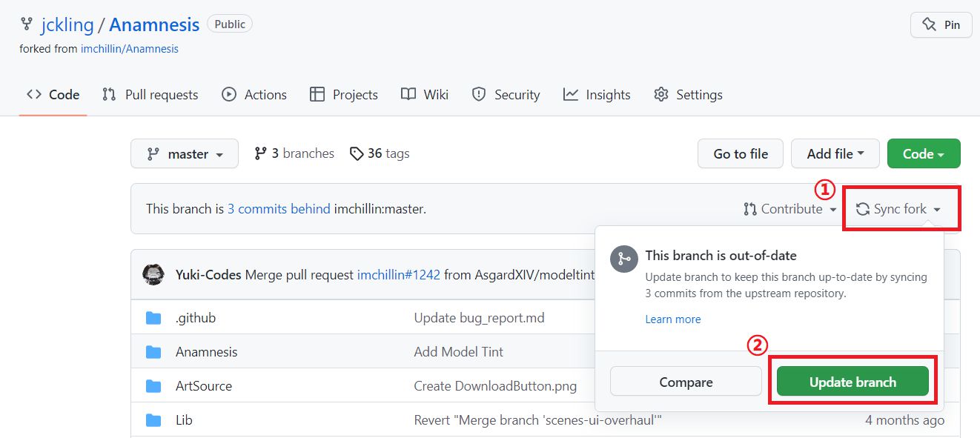Click the fork icon beside repository name
Screen dimensions: 980x438
(27, 24)
